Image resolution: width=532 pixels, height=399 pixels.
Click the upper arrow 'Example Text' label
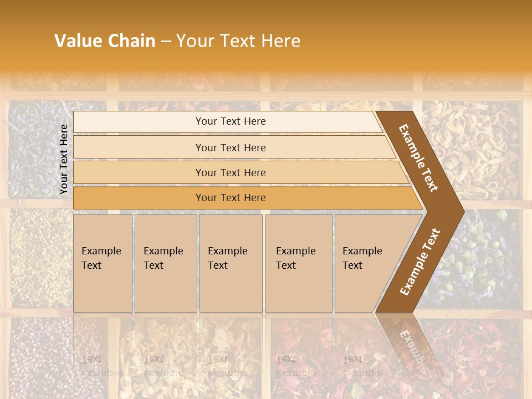click(418, 158)
